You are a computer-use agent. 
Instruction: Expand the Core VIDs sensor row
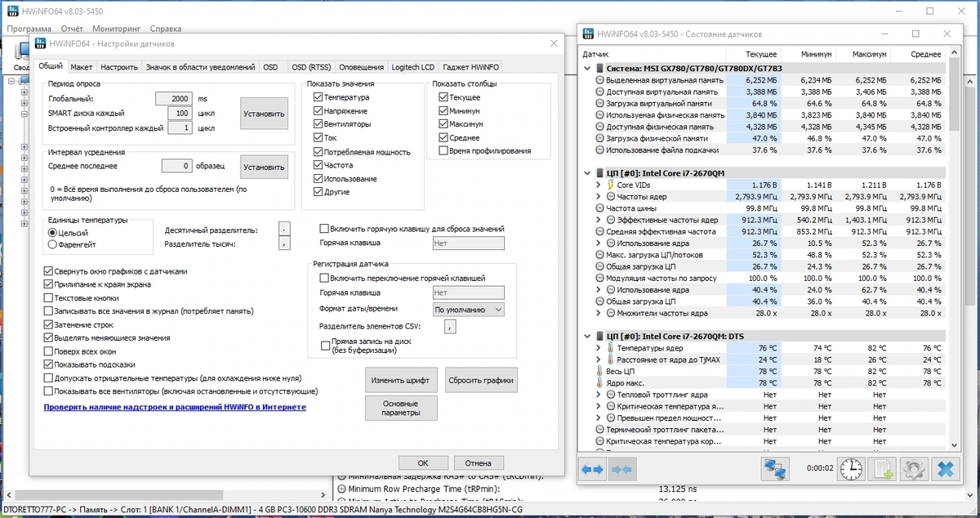click(x=599, y=185)
